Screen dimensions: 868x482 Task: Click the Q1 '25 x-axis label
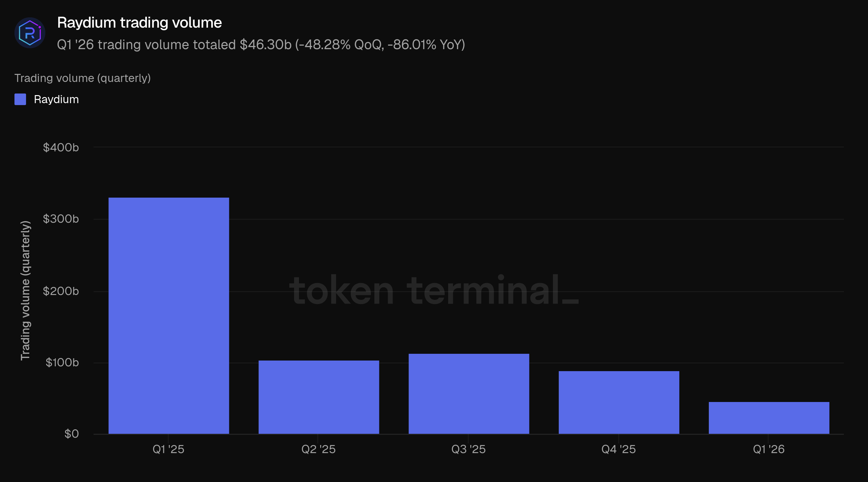pos(168,449)
